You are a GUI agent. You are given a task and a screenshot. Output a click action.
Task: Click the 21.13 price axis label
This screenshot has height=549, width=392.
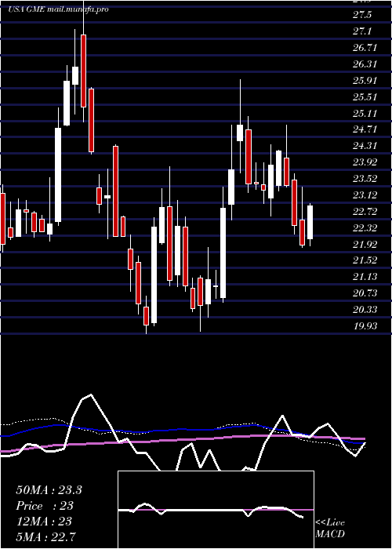(x=365, y=277)
